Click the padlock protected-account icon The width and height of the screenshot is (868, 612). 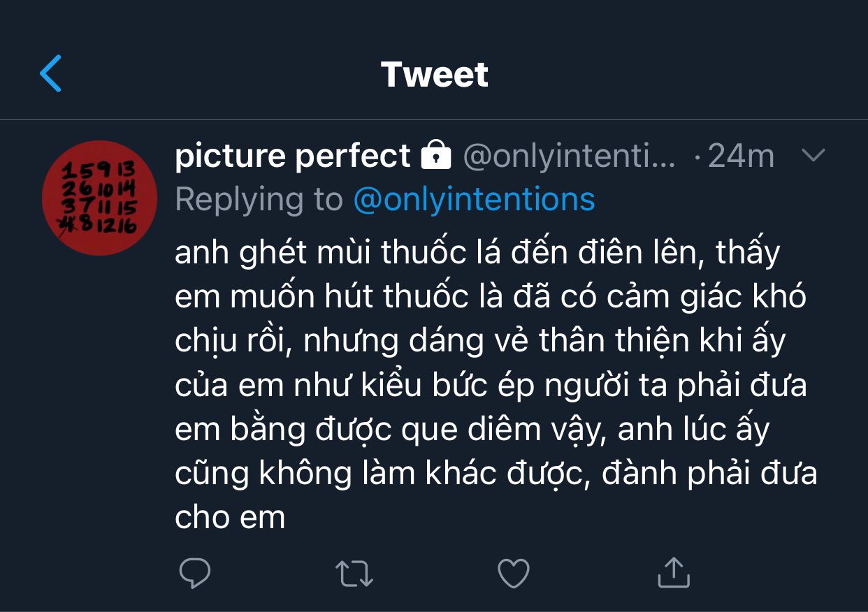pyautogui.click(x=436, y=156)
